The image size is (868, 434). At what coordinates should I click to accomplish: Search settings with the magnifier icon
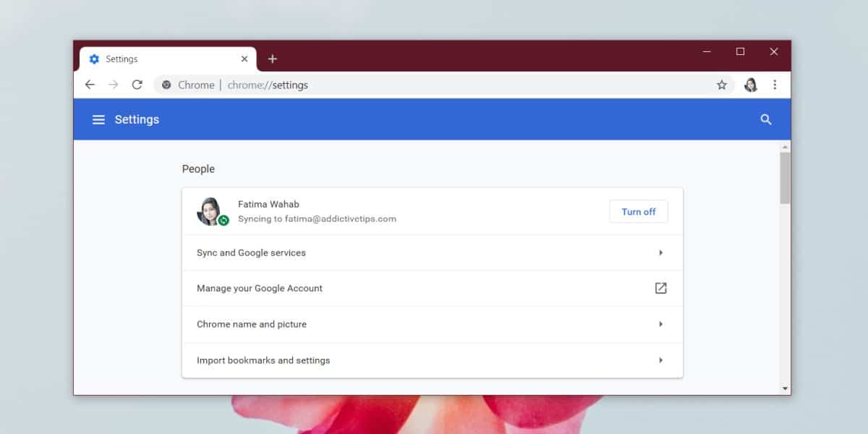click(x=766, y=119)
